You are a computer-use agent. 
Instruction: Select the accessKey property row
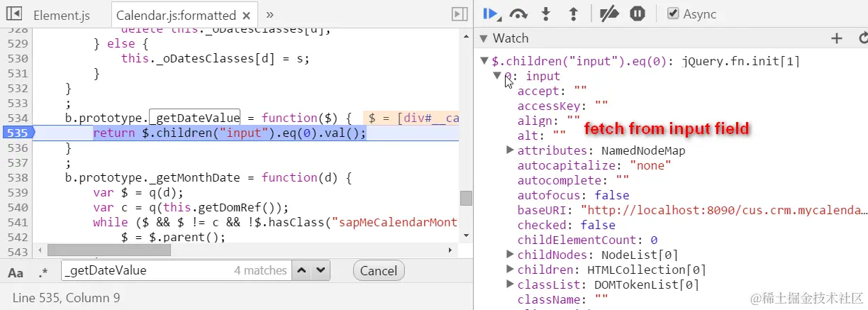coord(562,106)
